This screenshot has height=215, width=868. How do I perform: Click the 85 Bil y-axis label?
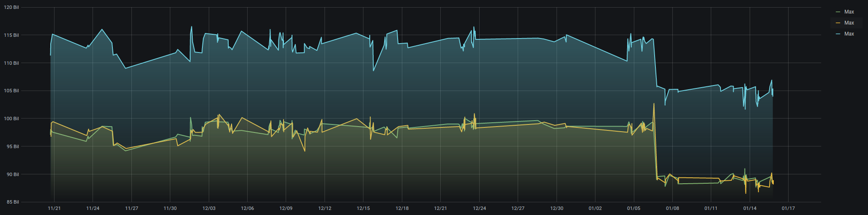pyautogui.click(x=13, y=202)
